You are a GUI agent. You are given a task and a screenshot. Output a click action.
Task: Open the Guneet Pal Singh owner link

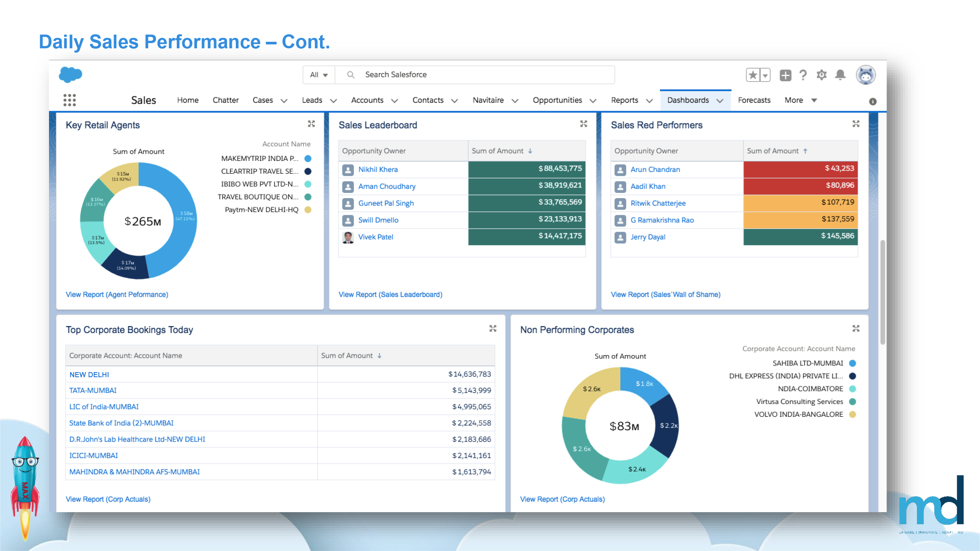point(386,203)
